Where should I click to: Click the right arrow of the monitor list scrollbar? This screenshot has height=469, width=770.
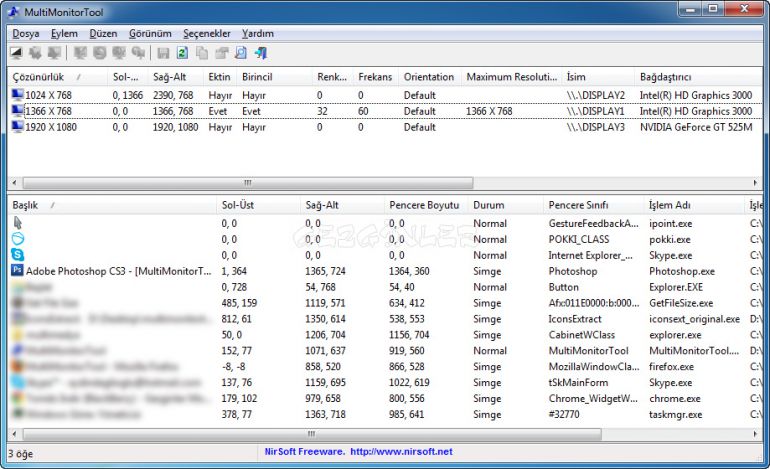click(x=755, y=183)
